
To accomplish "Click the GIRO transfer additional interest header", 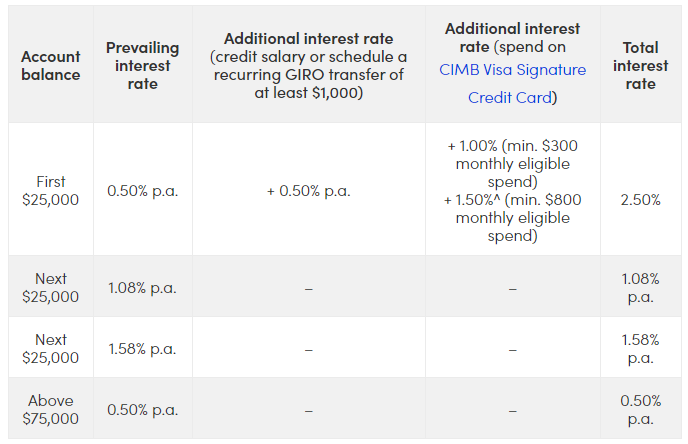I will pos(308,66).
